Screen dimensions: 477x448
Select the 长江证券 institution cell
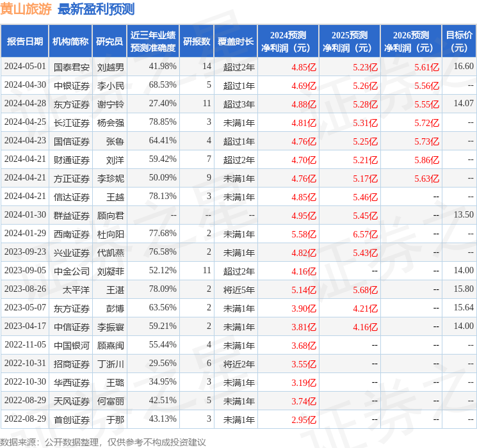[72, 123]
